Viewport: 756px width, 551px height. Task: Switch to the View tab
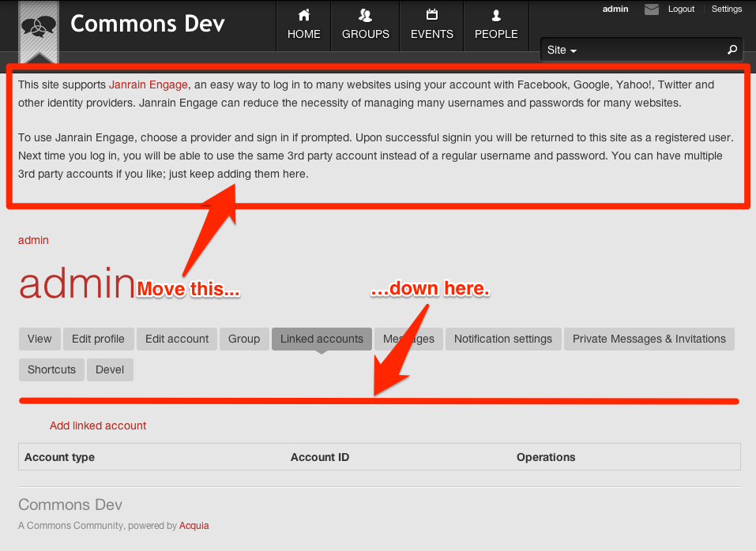point(39,339)
